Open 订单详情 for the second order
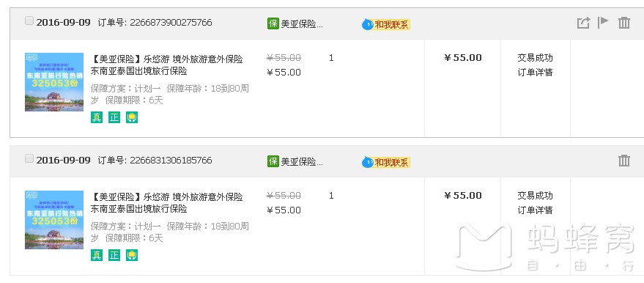The width and height of the screenshot is (644, 283). 535,210
